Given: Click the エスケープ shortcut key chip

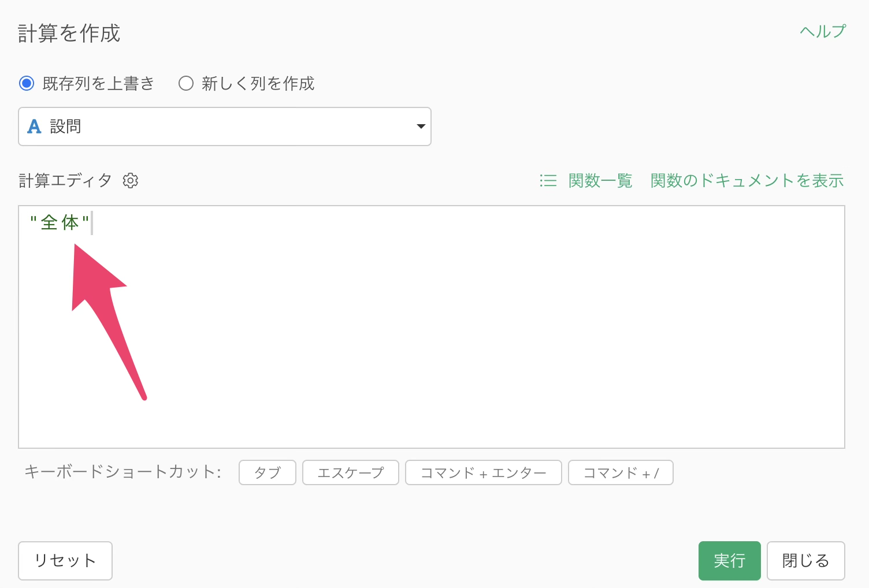Looking at the screenshot, I should tap(350, 472).
